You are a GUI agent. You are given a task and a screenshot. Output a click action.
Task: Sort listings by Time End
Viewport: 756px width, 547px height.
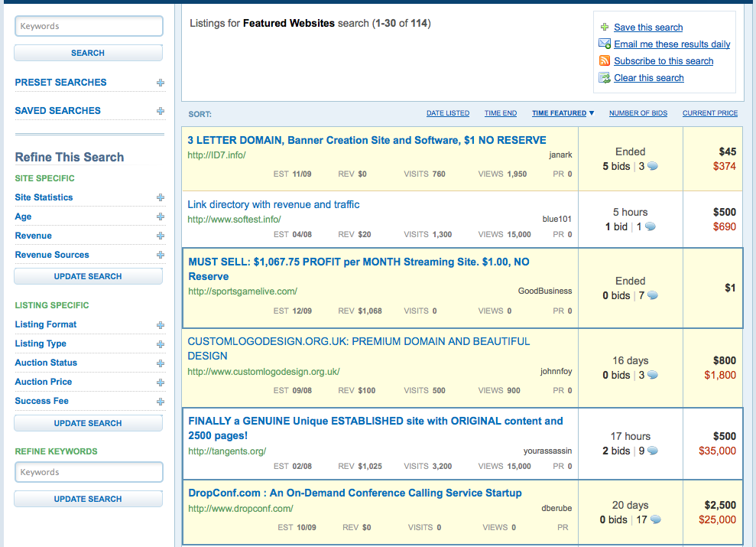(x=501, y=113)
